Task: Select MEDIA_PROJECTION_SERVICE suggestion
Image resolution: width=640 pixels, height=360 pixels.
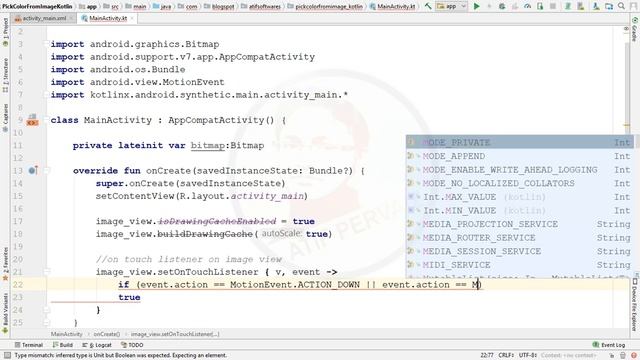Action: 520,224
